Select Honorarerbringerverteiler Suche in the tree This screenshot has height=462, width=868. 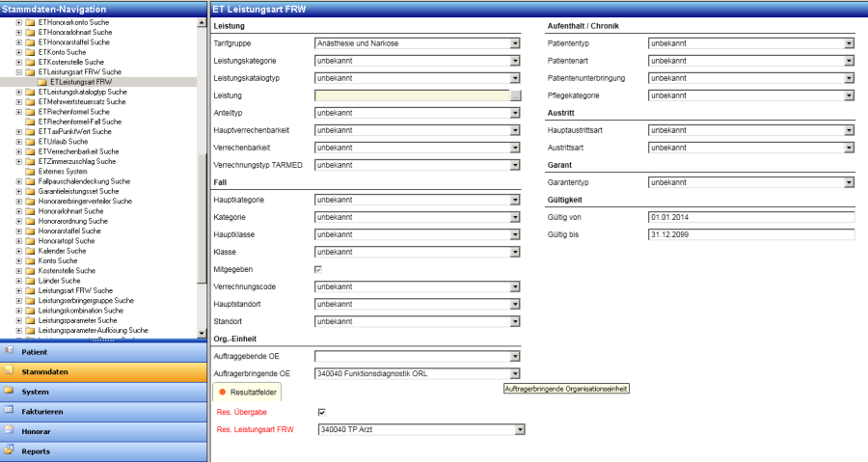pyautogui.click(x=85, y=202)
